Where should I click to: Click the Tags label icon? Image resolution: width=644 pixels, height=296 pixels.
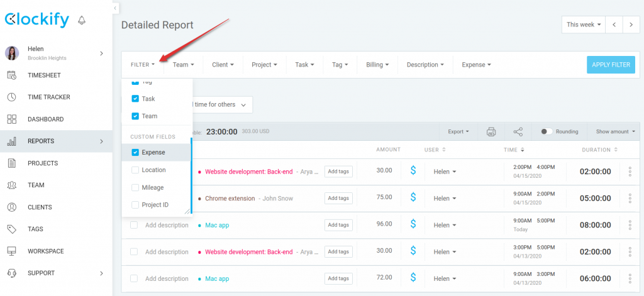(12, 229)
